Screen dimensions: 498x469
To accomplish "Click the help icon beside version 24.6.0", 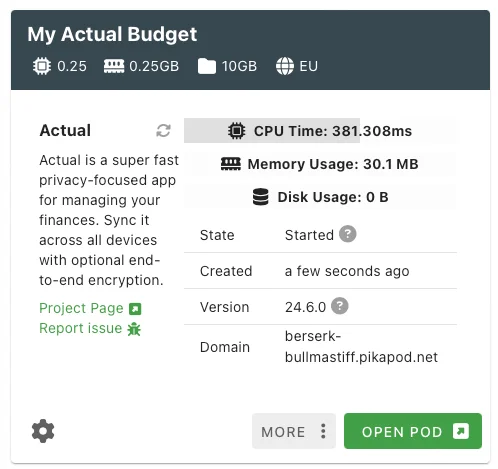I will click(x=340, y=306).
